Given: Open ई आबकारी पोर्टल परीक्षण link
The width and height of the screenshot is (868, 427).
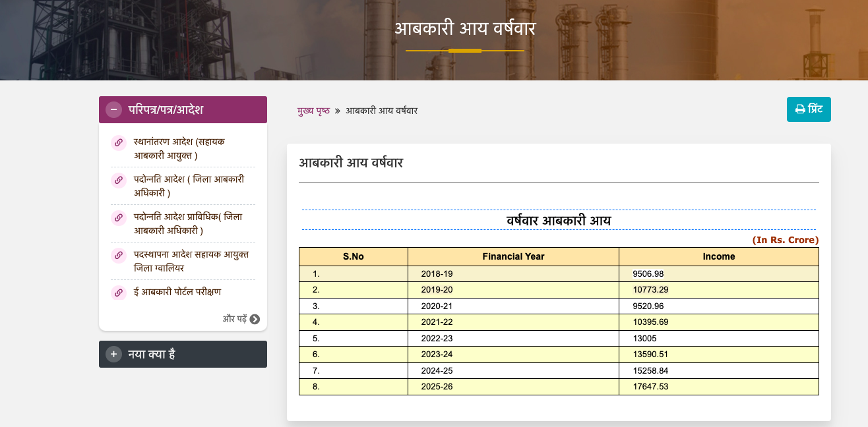Looking at the screenshot, I should click(x=177, y=292).
